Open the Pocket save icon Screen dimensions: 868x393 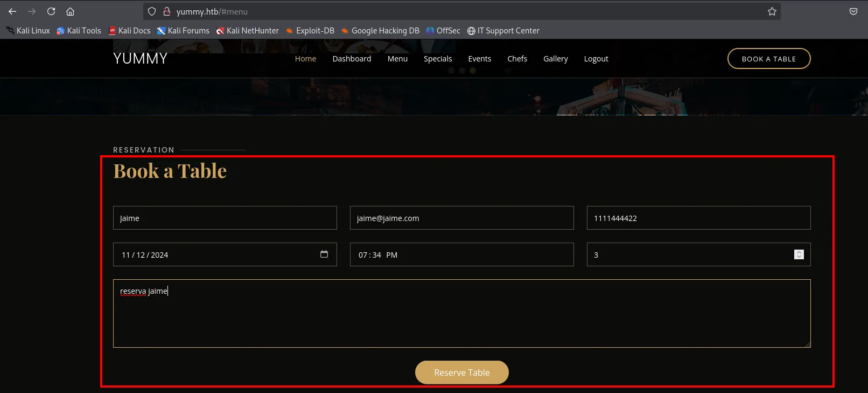click(x=853, y=11)
